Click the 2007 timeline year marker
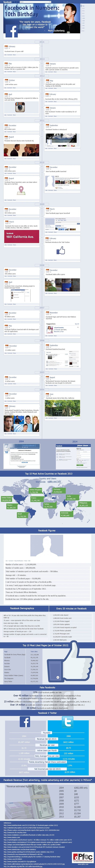The width and height of the screenshot is (95, 868). tap(42, 308)
